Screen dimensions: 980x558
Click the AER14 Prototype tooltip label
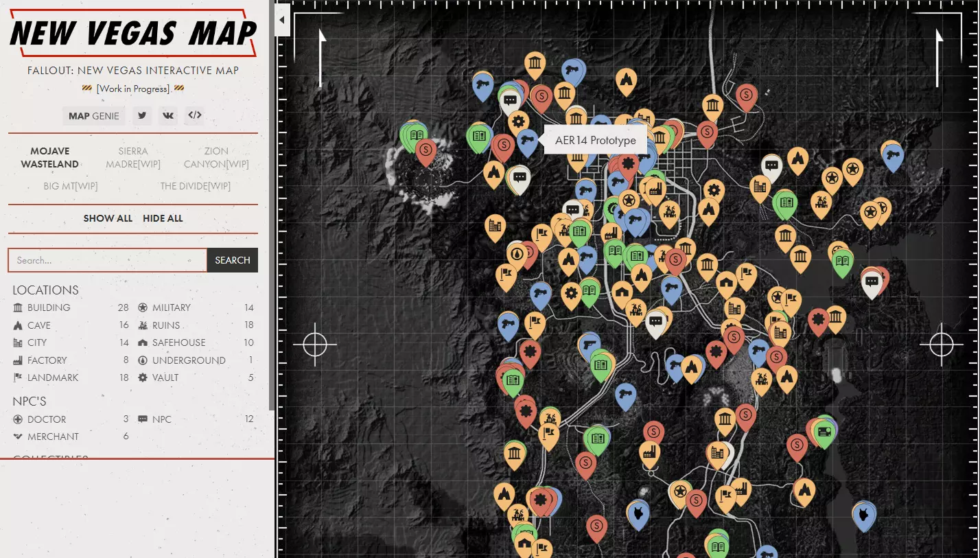point(595,141)
